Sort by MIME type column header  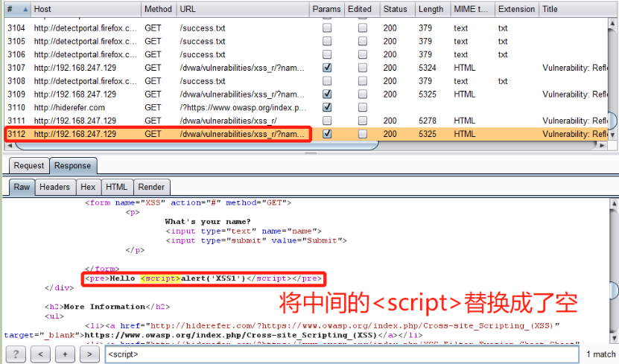pos(472,9)
